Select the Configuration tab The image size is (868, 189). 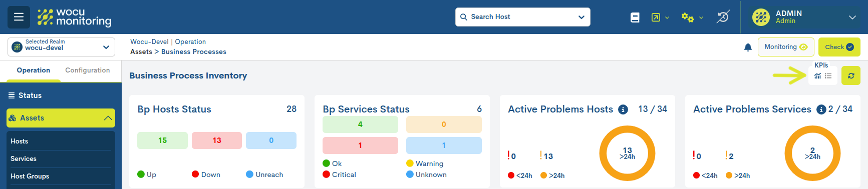[88, 70]
